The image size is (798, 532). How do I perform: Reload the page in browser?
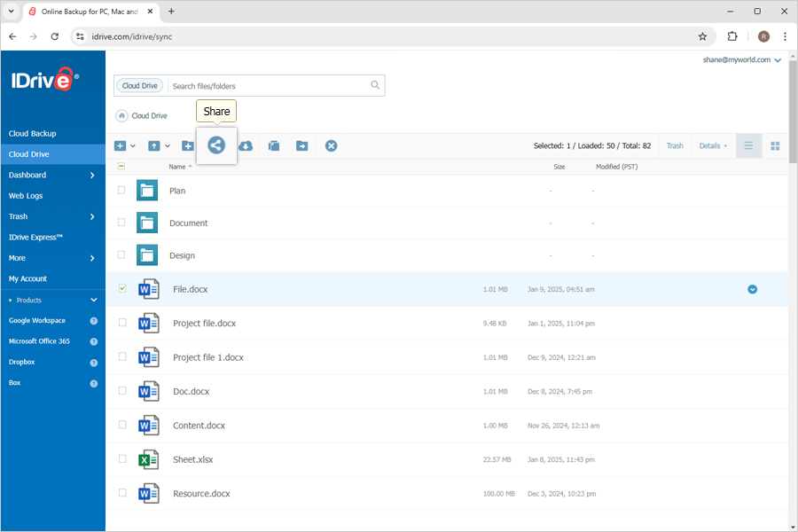coord(54,36)
